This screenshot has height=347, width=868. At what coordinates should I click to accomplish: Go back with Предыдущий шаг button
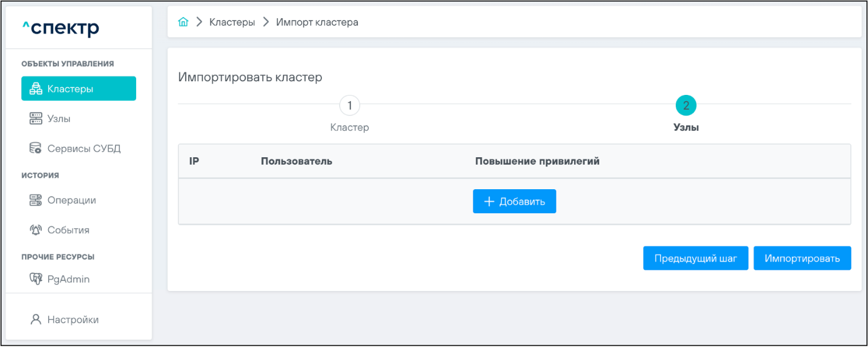pos(695,258)
